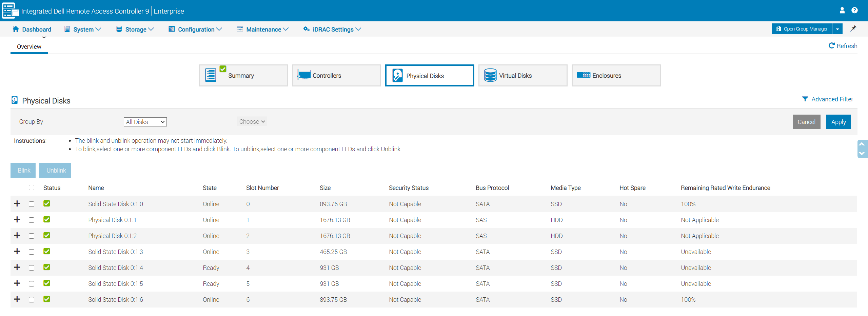The height and width of the screenshot is (316, 868).
Task: Click the green status icon for Solid State Disk 0:1:3
Action: coord(47,251)
